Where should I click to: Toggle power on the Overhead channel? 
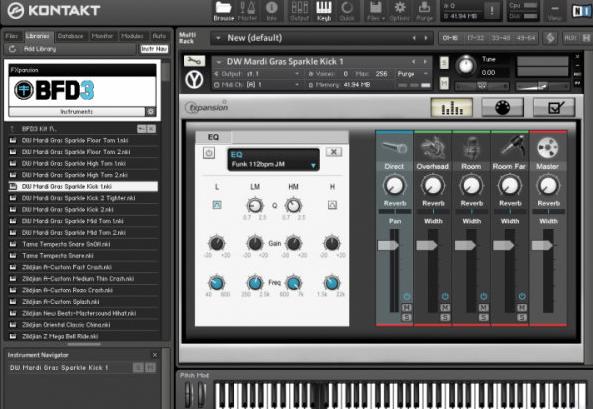tap(445, 296)
